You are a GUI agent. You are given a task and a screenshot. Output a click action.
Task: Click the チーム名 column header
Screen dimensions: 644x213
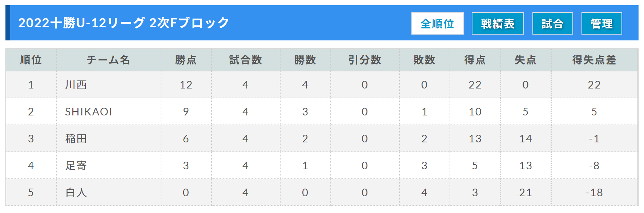[x=109, y=60]
